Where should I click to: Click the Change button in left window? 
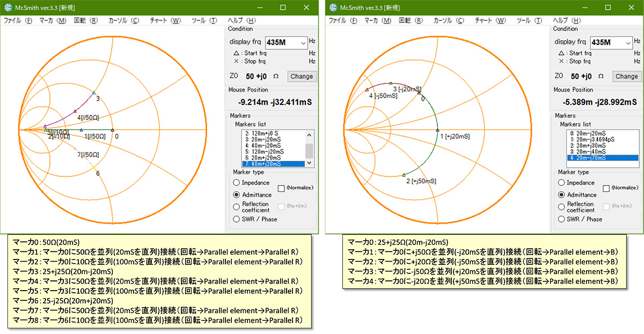click(x=302, y=76)
